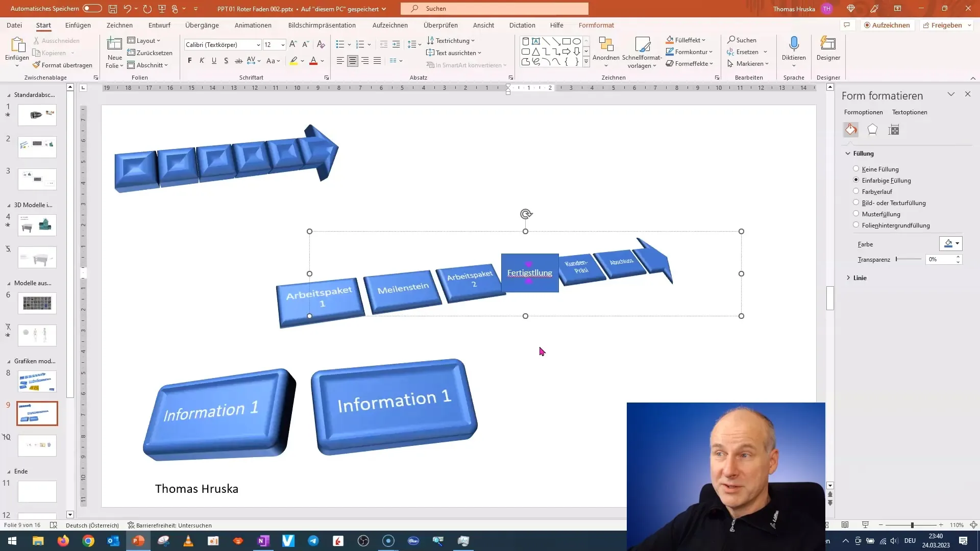980x551 pixels.
Task: Expand the Linie section in Form formatieren
Action: [849, 278]
